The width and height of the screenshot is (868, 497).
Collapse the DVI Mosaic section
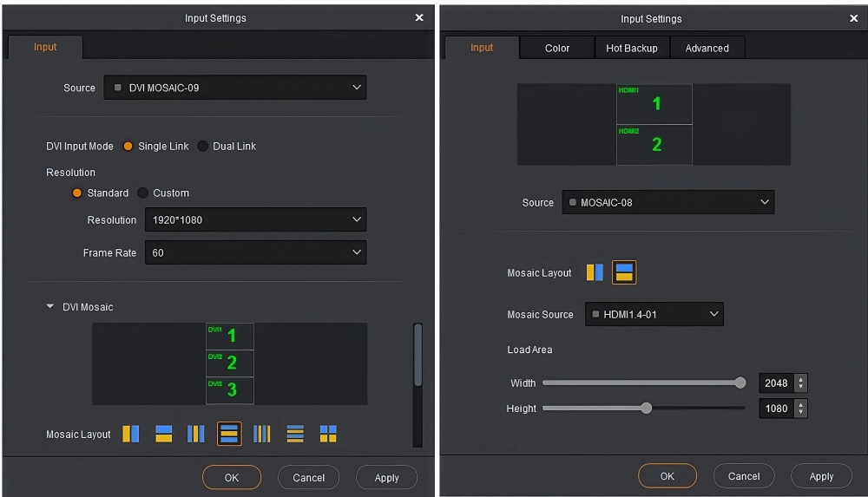[50, 306]
